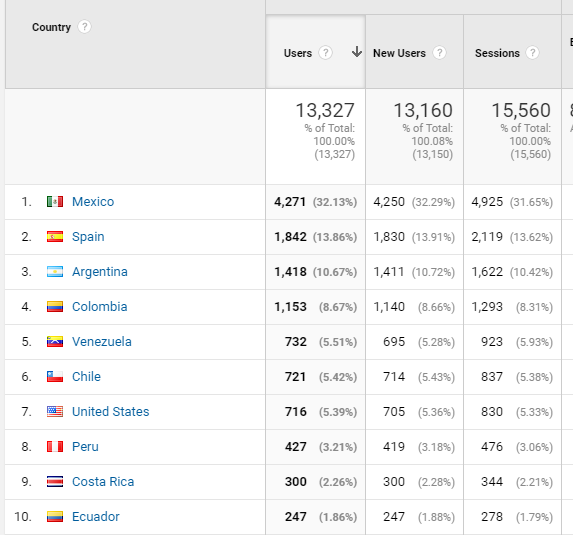
Task: Open the New Users help question mark
Action: (x=439, y=53)
